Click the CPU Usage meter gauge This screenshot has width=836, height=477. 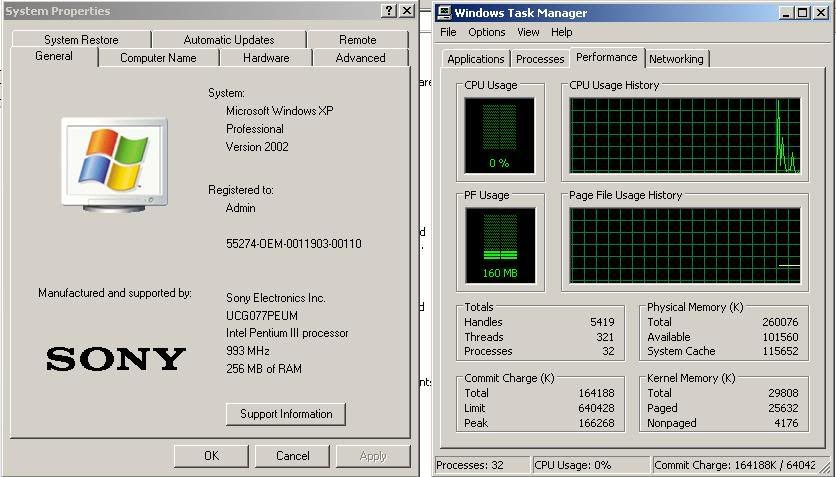pos(499,135)
